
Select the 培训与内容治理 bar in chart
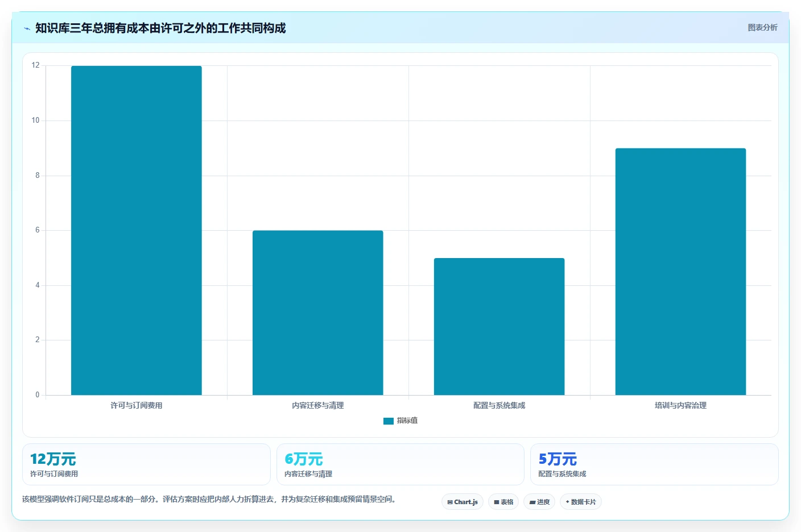[680, 272]
